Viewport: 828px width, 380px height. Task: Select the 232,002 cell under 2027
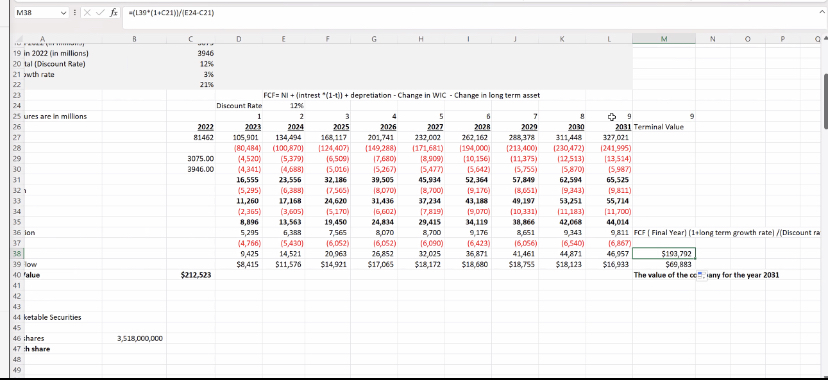coord(421,138)
